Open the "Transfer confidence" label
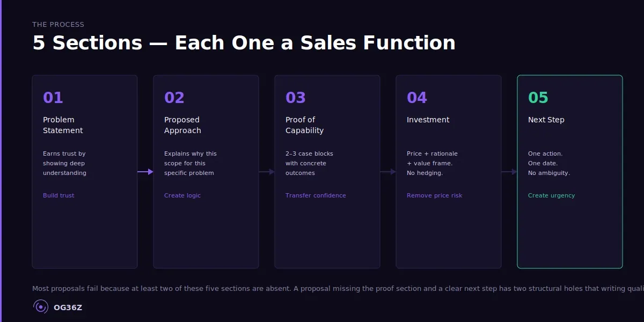The height and width of the screenshot is (322, 644). [316, 195]
